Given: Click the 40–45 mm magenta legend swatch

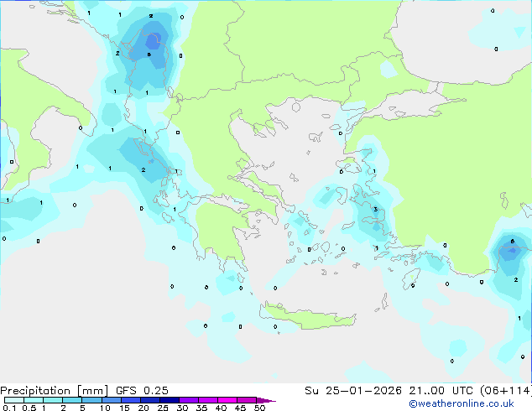Looking at the screenshot, I should click(x=227, y=400).
